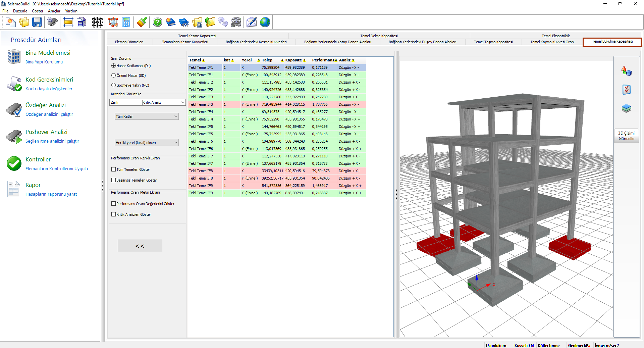Viewport: 644px width, 348px height.
Task: Select Önemli Hasar (SD) radio button
Action: 114,76
